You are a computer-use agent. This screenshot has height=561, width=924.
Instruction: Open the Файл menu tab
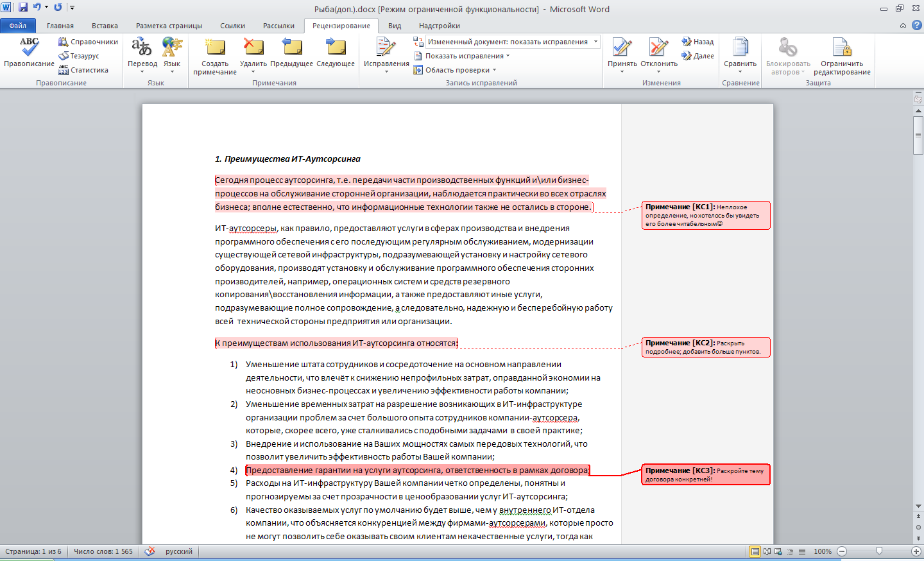(18, 26)
